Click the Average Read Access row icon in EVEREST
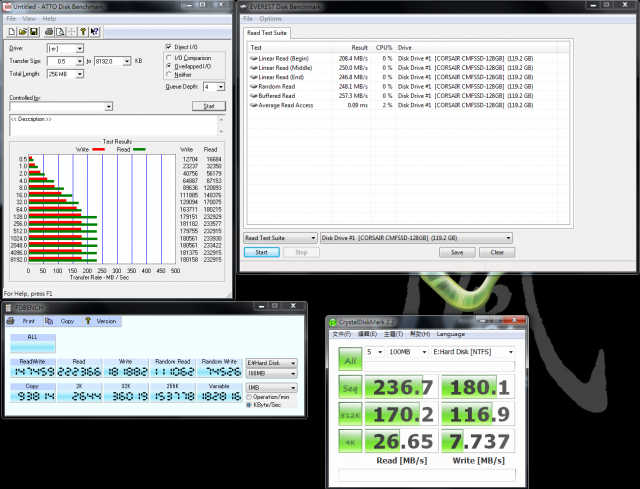 (253, 105)
